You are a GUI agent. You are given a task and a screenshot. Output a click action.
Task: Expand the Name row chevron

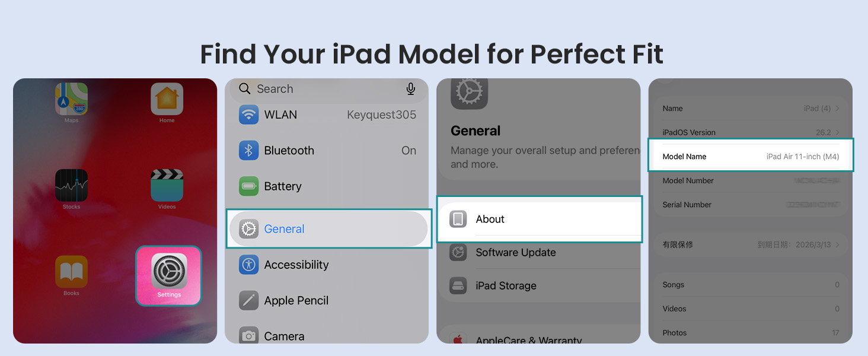(x=837, y=109)
